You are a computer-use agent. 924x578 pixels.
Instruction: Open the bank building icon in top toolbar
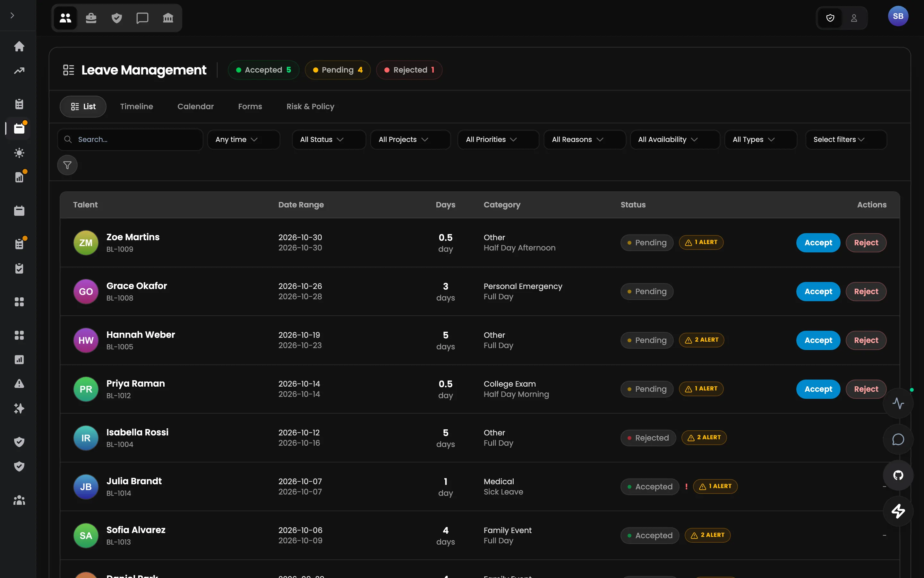point(168,18)
